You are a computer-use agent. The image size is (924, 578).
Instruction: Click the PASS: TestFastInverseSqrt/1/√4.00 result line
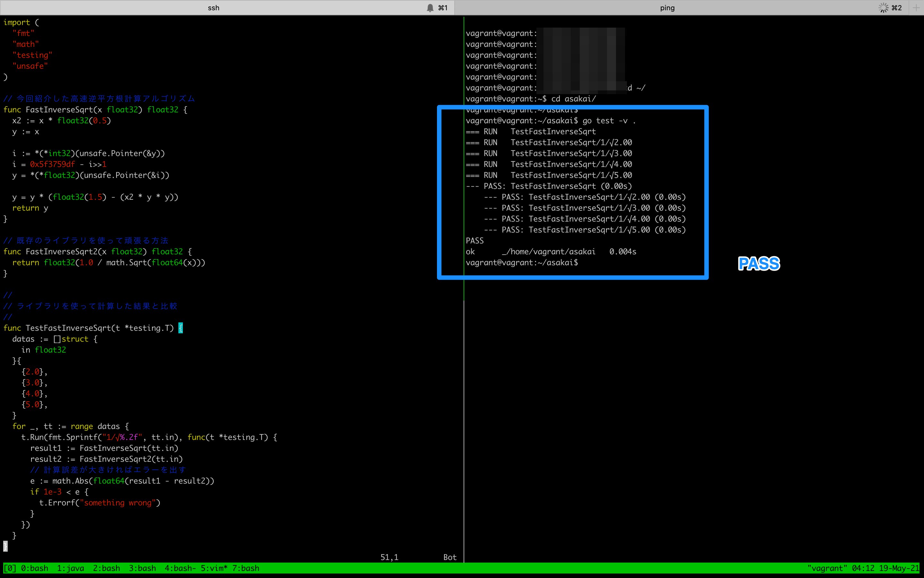coord(585,219)
